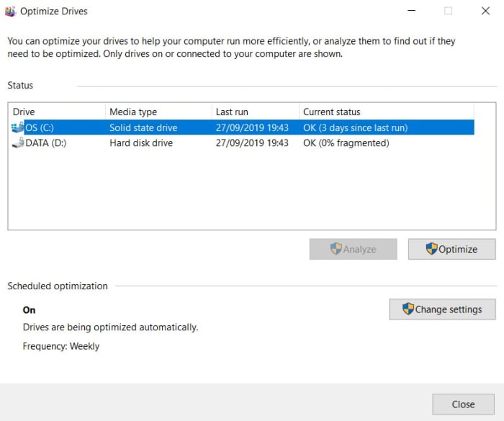Screen dimensions: 504x421
Task: Close the window using the title bar X
Action: 486,12
